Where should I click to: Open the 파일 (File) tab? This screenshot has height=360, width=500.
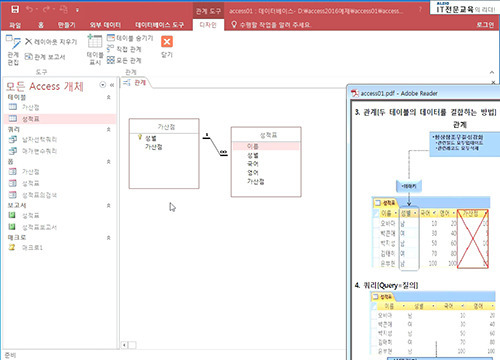point(15,25)
